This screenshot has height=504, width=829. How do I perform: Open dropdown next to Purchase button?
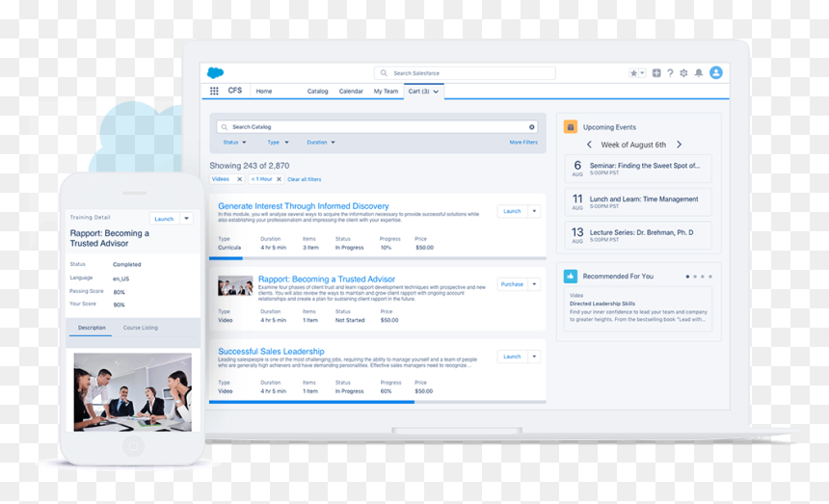click(x=534, y=284)
